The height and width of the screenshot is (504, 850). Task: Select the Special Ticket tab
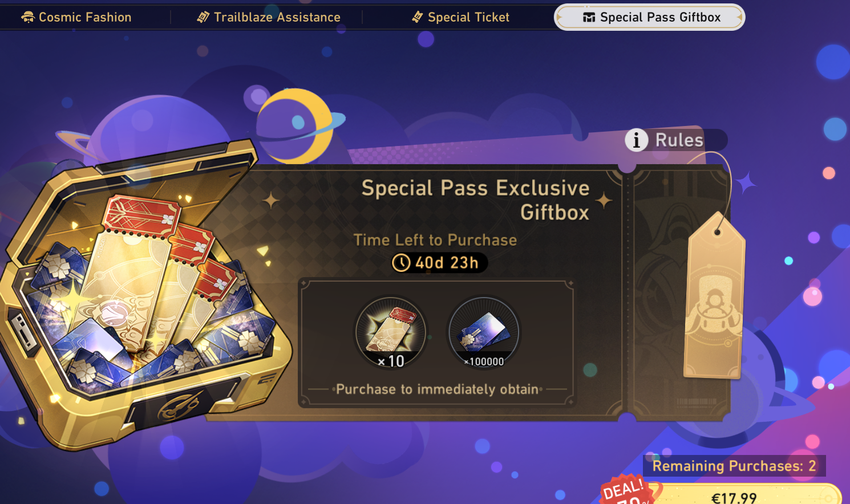(460, 17)
